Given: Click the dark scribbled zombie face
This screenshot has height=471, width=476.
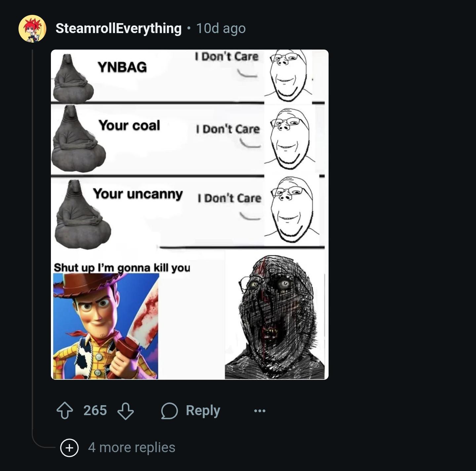Looking at the screenshot, I should (x=275, y=317).
